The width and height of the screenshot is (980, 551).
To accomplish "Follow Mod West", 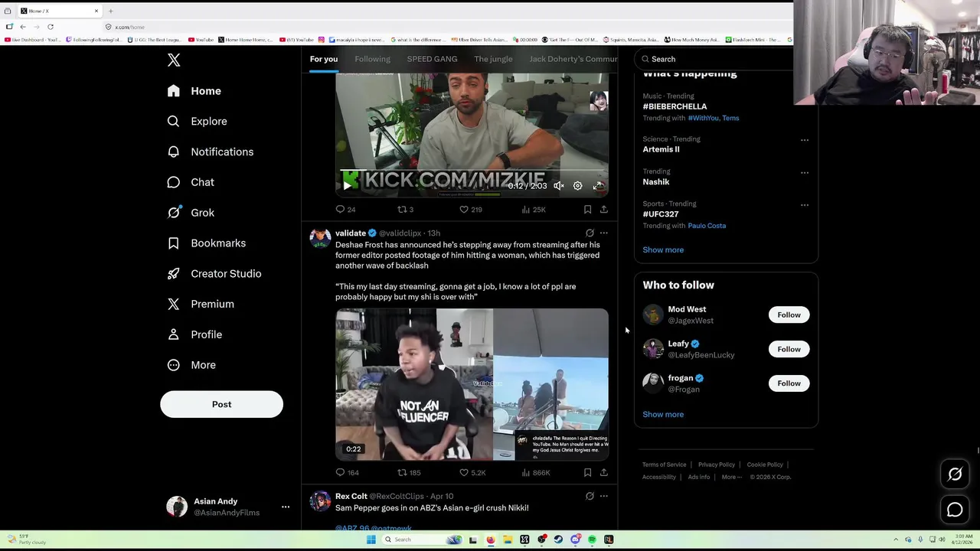I will point(789,315).
